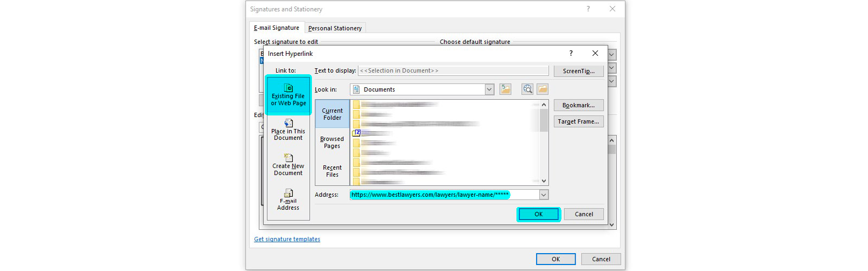
Task: Expand the Look in Documents dropdown
Action: pos(489,89)
